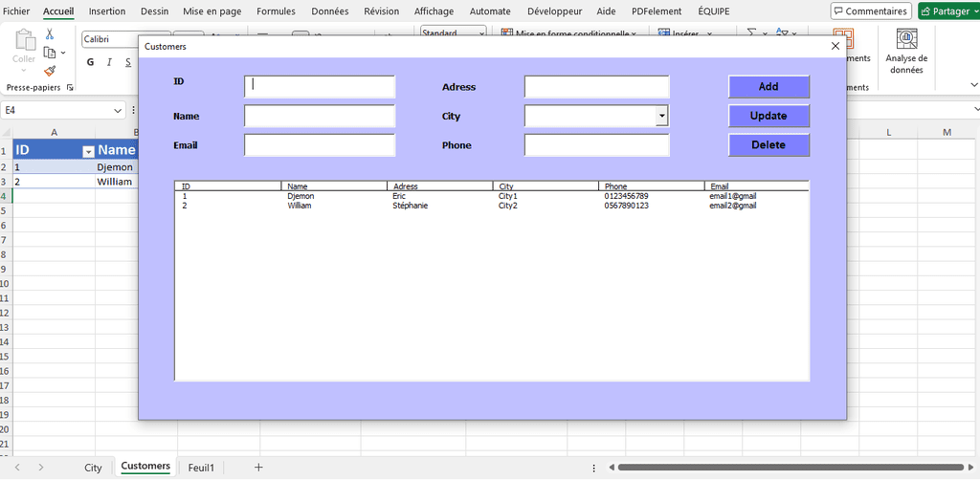Go to next sheet with right arrow
Image resolution: width=980 pixels, height=480 pixels.
pyautogui.click(x=40, y=467)
